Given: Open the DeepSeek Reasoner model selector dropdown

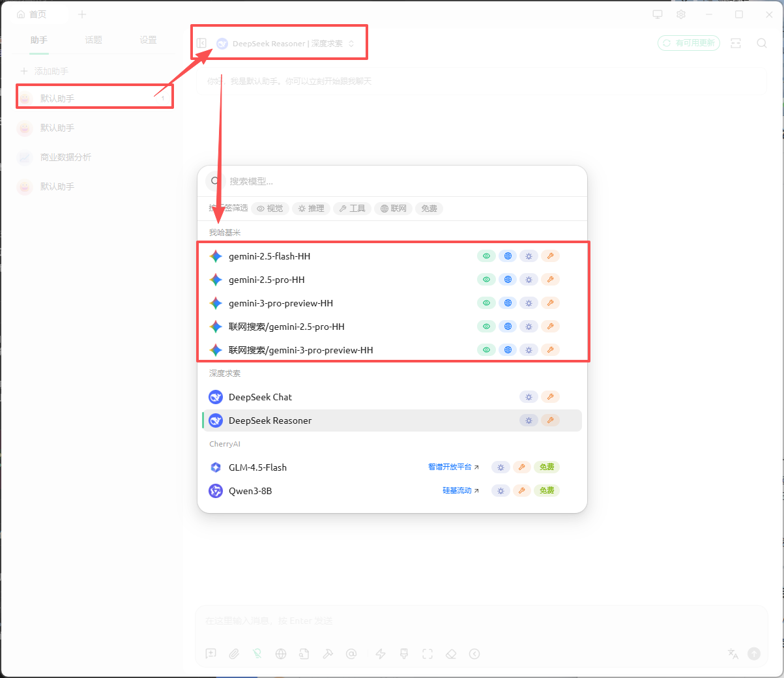Looking at the screenshot, I should click(x=287, y=44).
